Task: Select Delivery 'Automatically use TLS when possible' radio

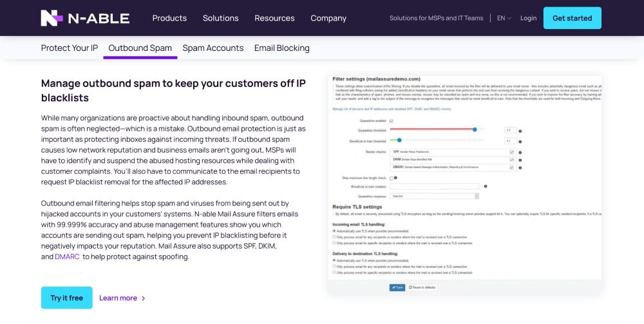Action: (334, 260)
